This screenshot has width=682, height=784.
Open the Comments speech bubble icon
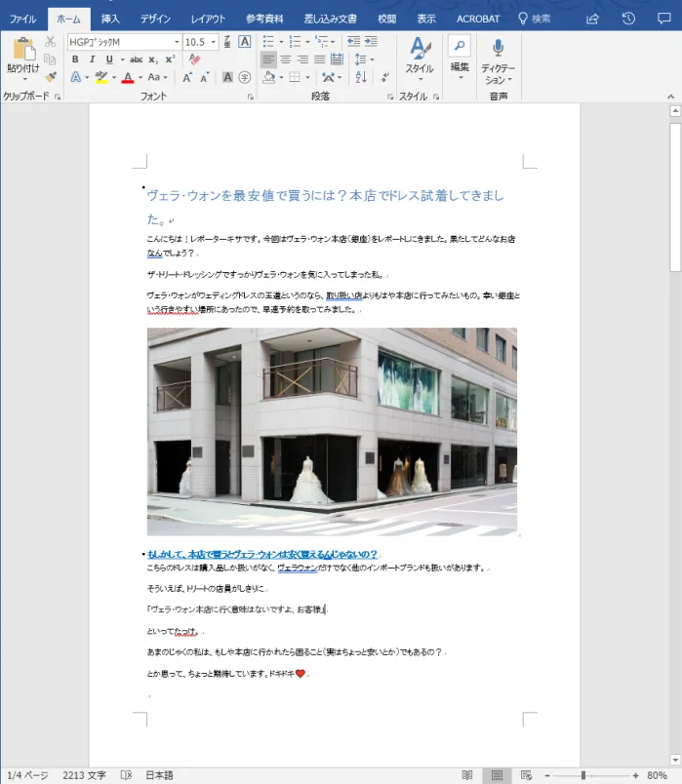(x=664, y=19)
